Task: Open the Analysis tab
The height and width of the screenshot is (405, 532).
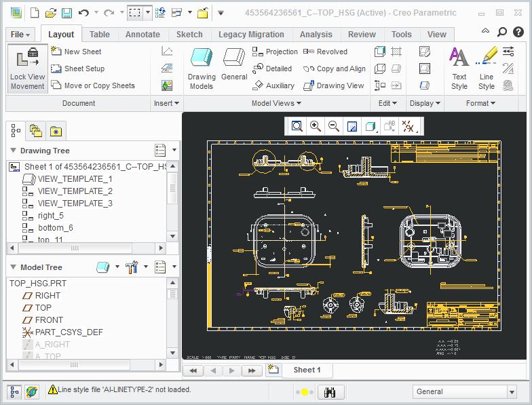Action: coord(316,35)
